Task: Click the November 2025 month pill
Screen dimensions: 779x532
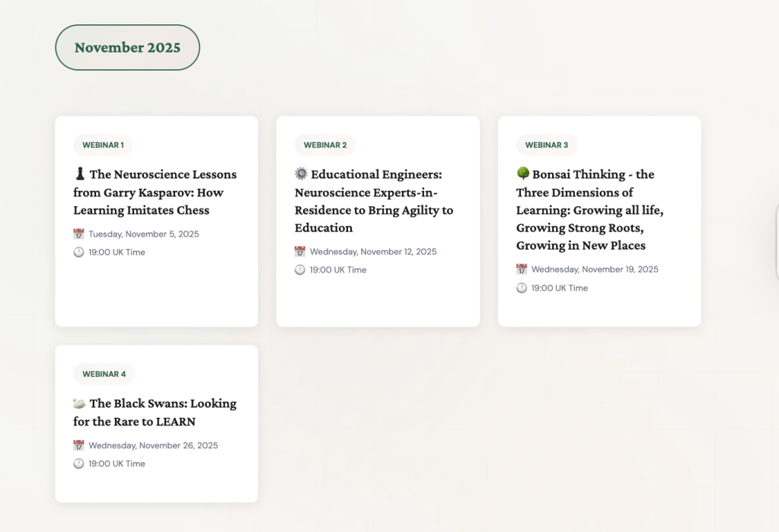Action: pos(127,47)
